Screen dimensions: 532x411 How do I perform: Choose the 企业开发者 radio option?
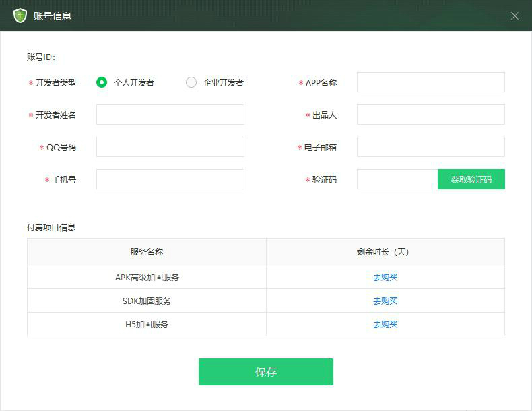191,82
